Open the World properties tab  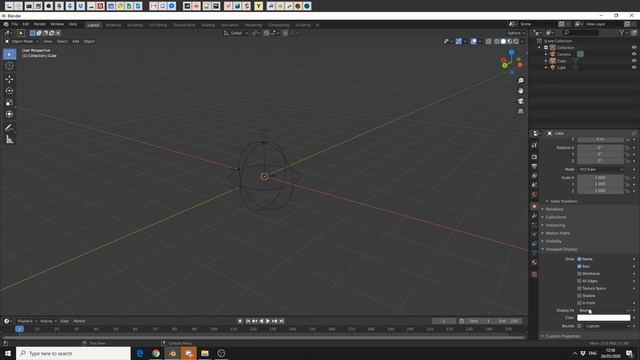[534, 194]
